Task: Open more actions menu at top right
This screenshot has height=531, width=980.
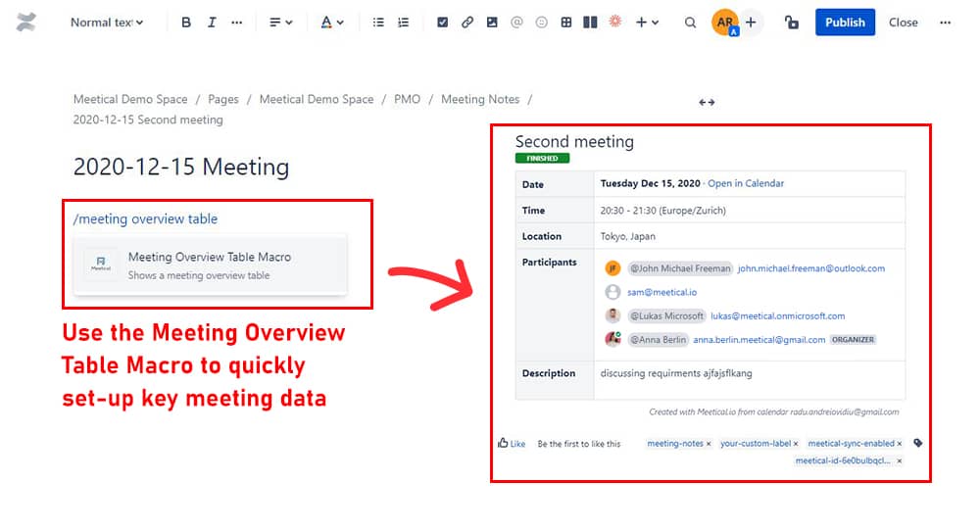Action: 945,23
